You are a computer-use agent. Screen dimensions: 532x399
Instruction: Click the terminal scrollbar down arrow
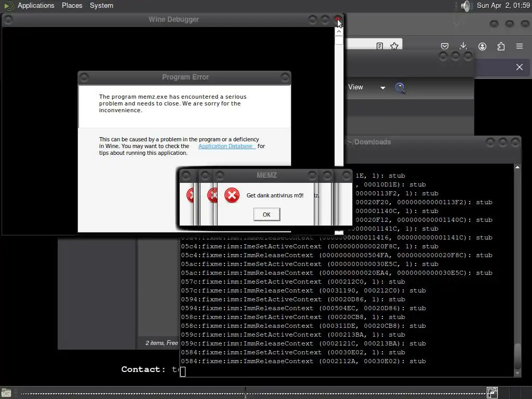(517, 373)
